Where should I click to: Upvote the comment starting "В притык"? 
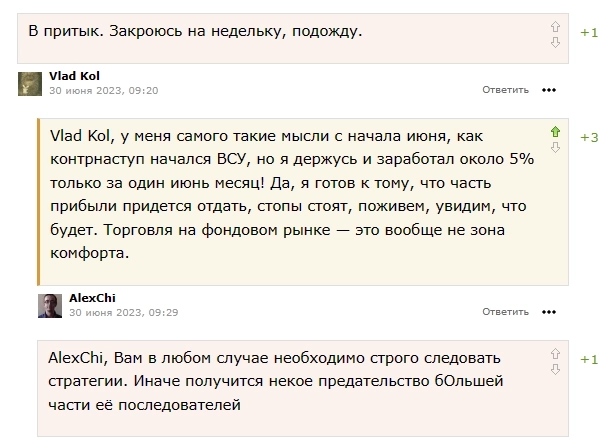[555, 25]
